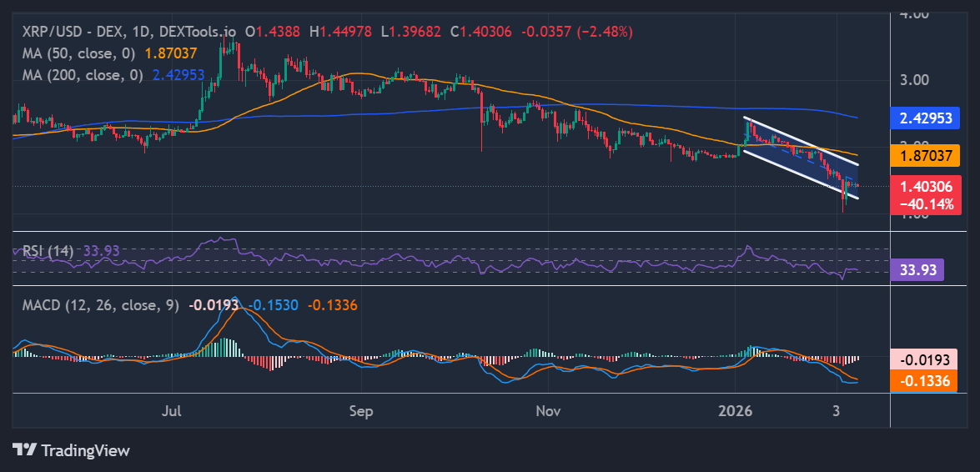Click the Sep marker on time axis
The height and width of the screenshot is (472, 980).
[x=361, y=411]
